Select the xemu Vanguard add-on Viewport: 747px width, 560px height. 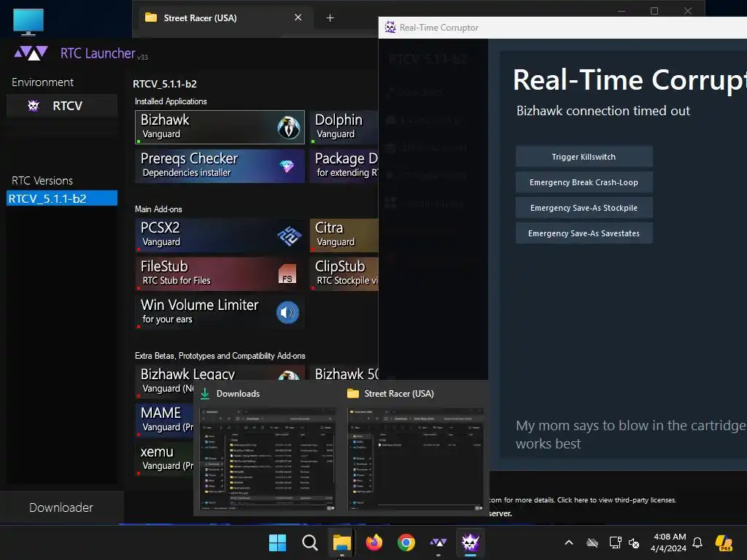click(x=164, y=459)
